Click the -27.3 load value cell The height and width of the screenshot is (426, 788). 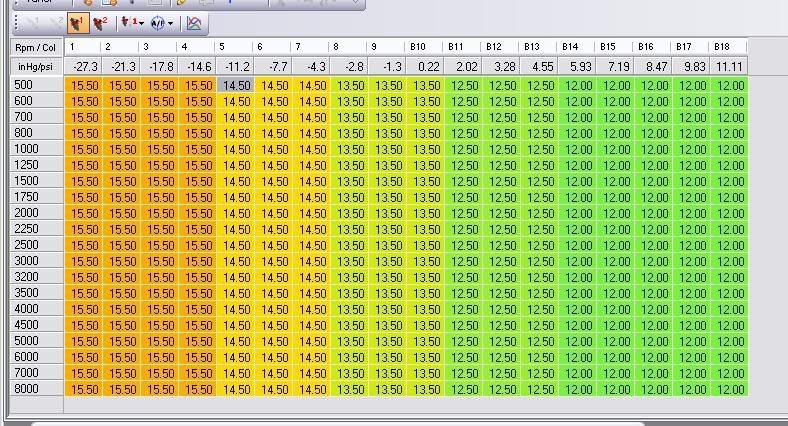83,66
